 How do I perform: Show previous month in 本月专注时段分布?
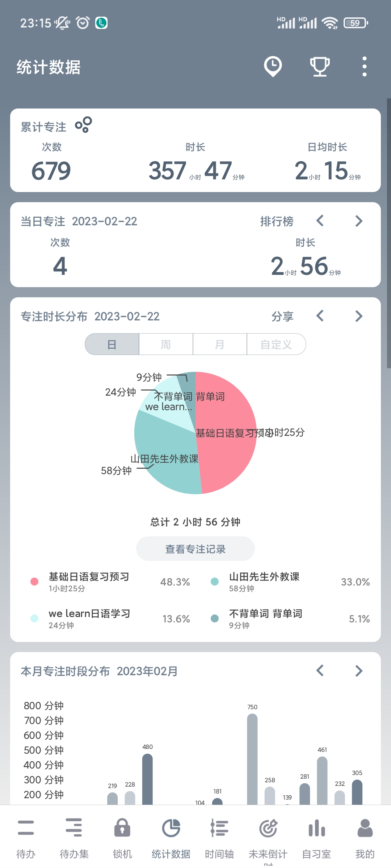(320, 671)
